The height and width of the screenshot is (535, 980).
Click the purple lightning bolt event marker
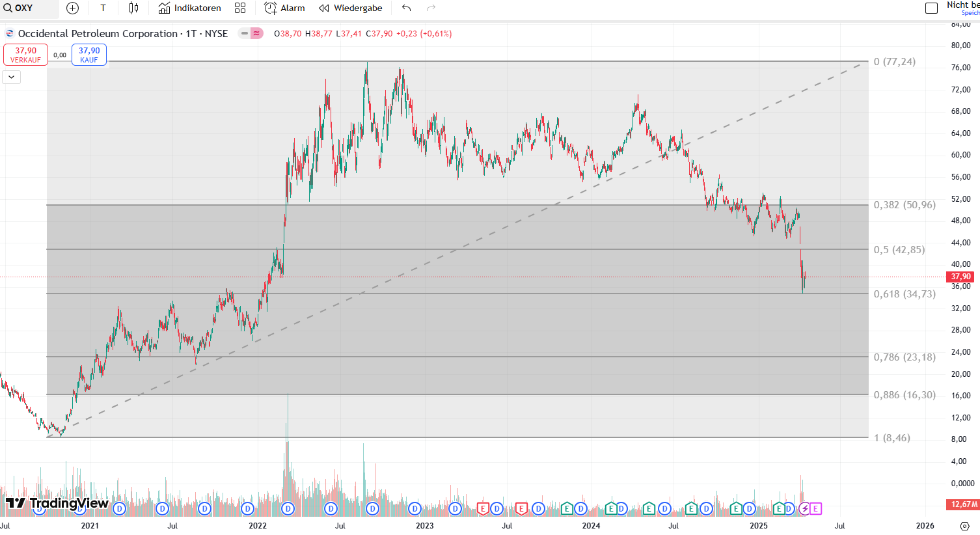click(804, 508)
